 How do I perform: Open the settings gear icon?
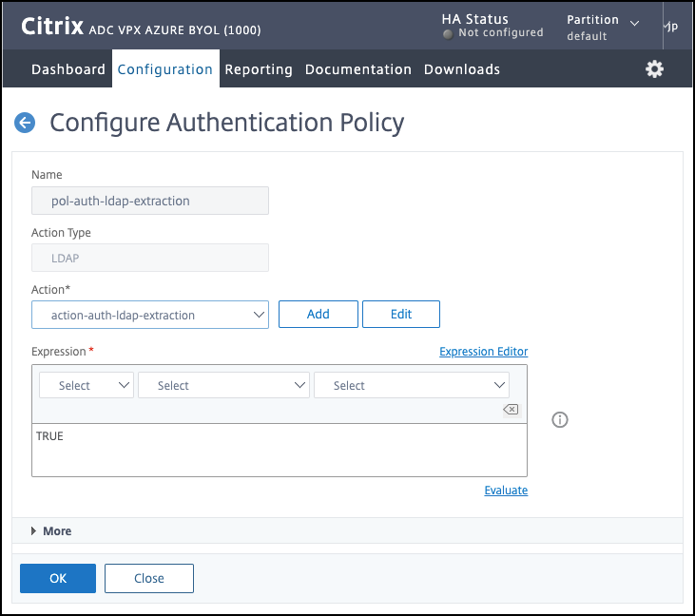[654, 69]
